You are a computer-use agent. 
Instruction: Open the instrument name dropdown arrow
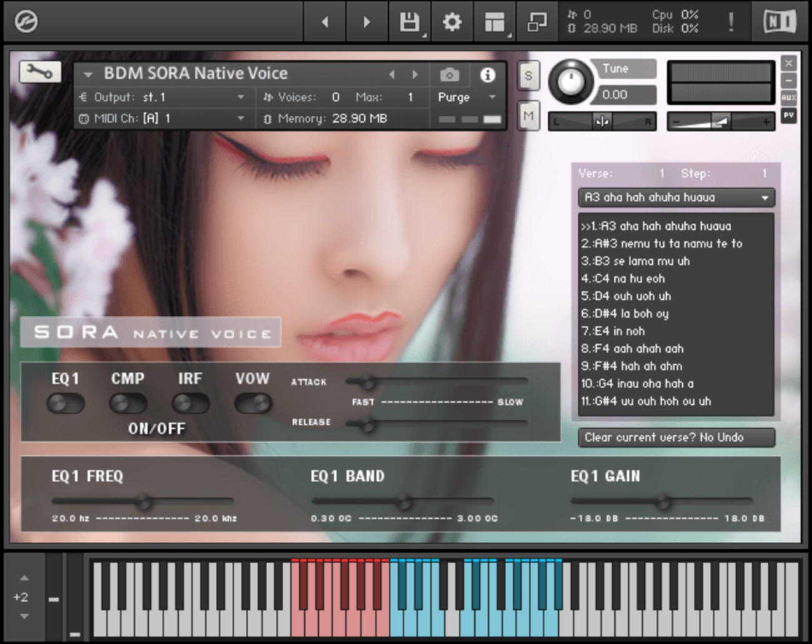pos(88,74)
